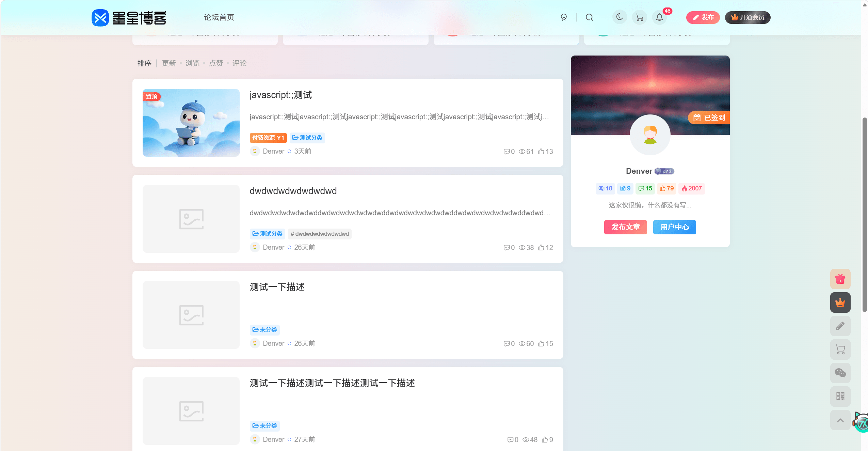
Task: Click the LV2 level badge next to Denver
Action: [x=664, y=171]
